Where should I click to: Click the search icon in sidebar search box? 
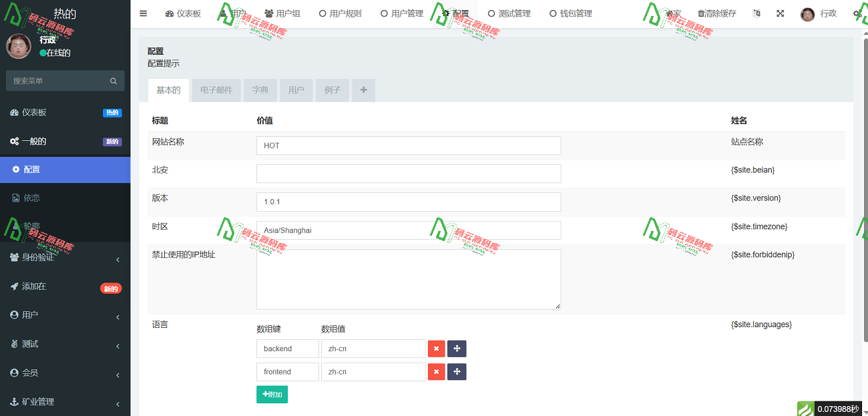tap(114, 81)
